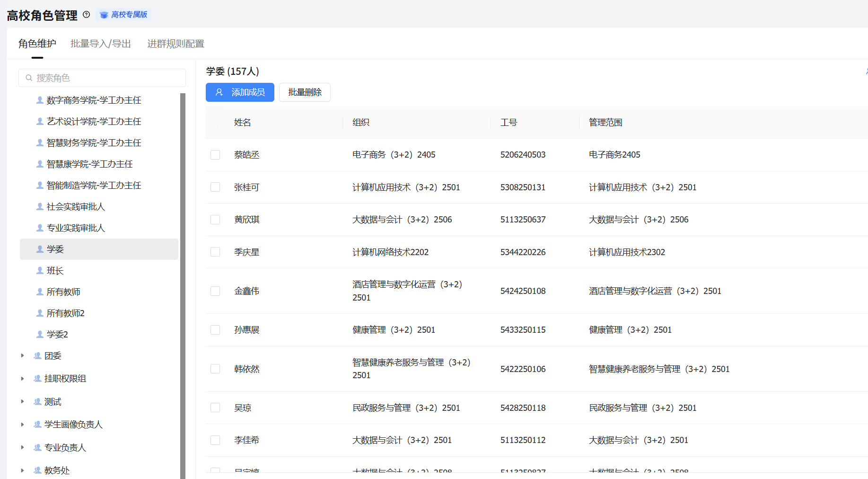Select the checkbox for 季庆星 row
The height and width of the screenshot is (479, 868).
tap(215, 252)
